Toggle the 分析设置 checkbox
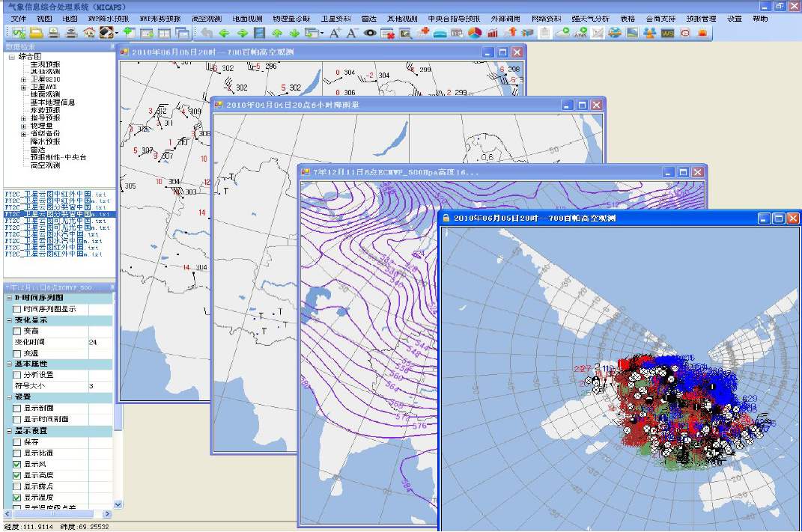The height and width of the screenshot is (532, 802). (x=17, y=375)
